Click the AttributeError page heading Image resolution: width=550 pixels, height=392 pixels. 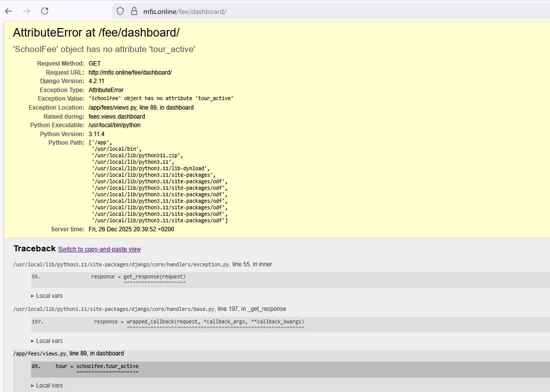96,33
